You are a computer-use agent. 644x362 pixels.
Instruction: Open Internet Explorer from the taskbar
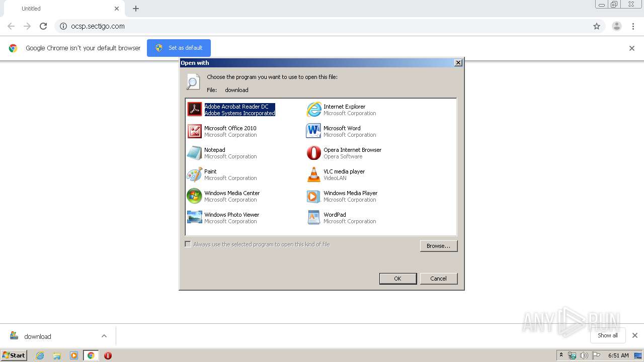point(40,355)
